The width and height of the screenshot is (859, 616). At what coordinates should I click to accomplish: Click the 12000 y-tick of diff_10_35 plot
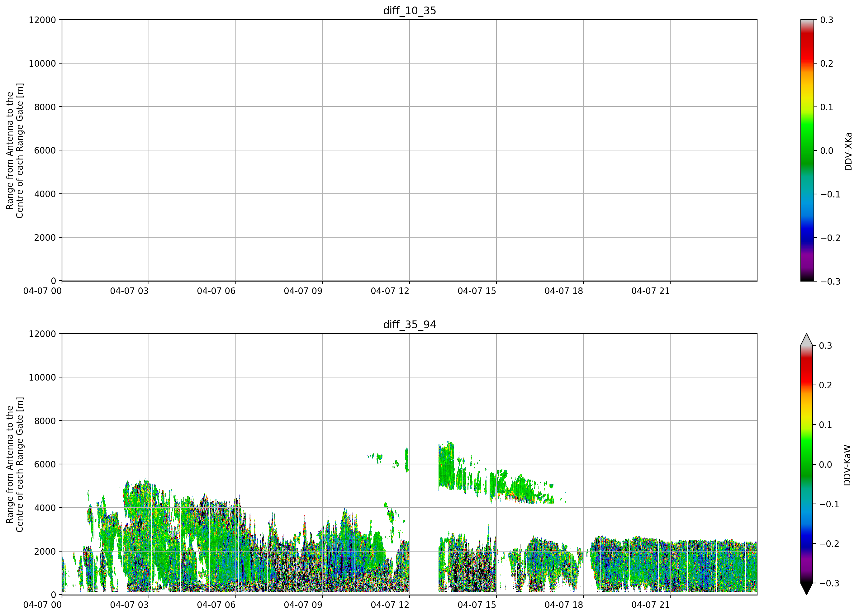42,20
